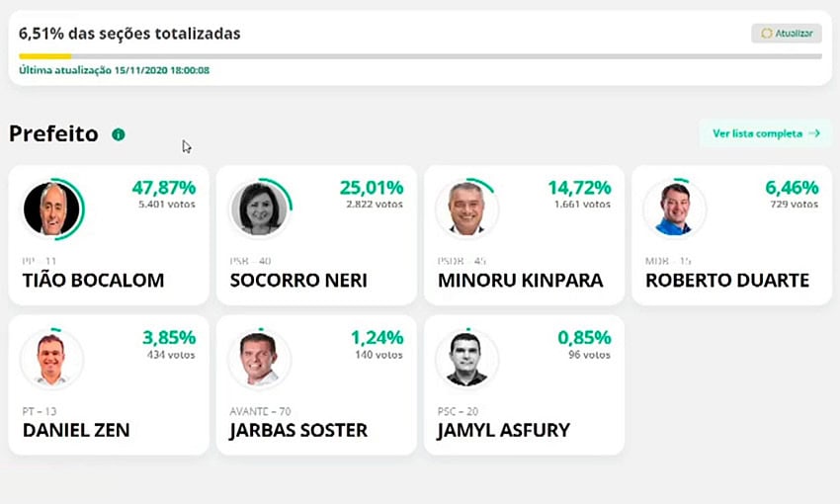Viewport: 840px width, 504px height.
Task: Click the ROBERTO DUARTE candidate name
Action: coord(727,281)
